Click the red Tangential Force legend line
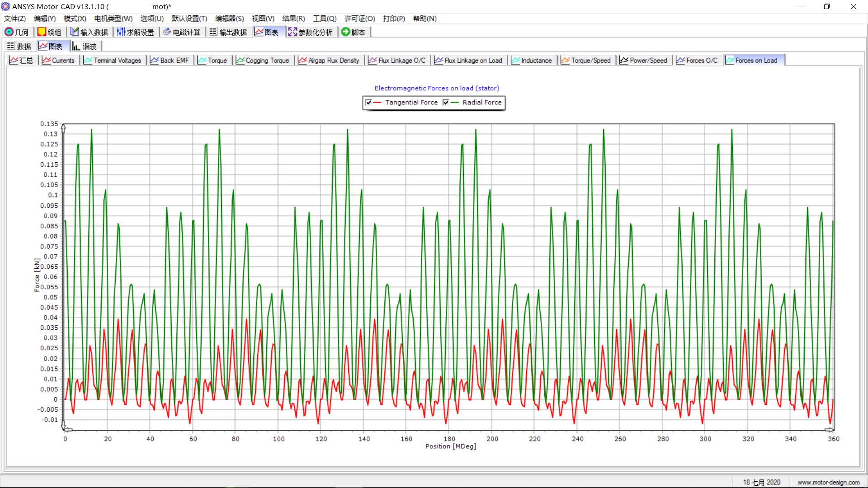 click(x=377, y=103)
